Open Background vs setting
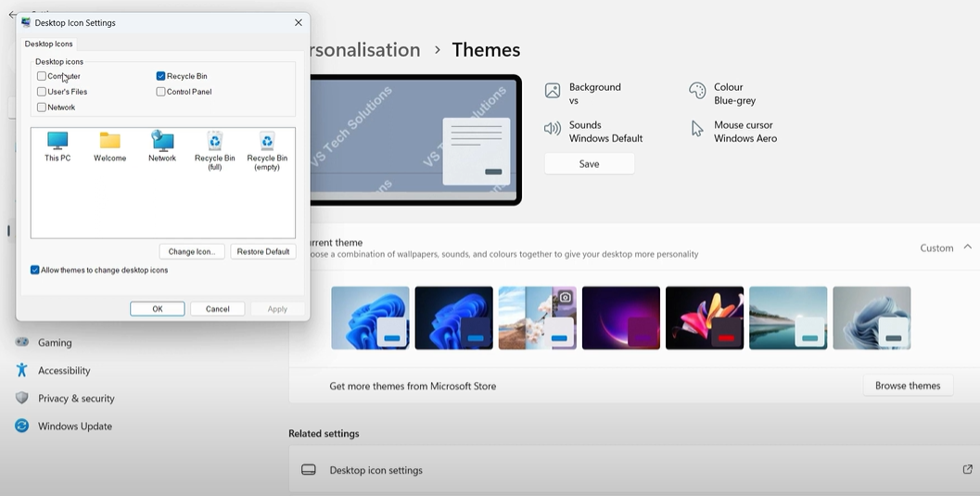The image size is (980, 496). coord(583,94)
